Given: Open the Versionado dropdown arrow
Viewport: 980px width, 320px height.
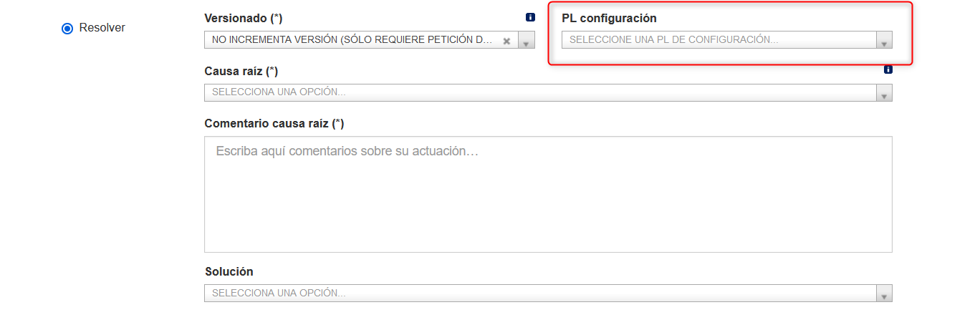Looking at the screenshot, I should [x=526, y=41].
